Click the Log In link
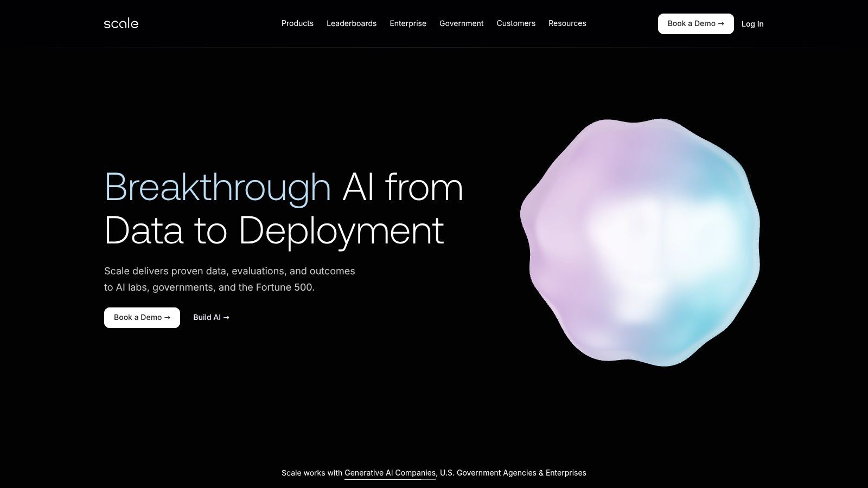This screenshot has width=868, height=488. 752,24
